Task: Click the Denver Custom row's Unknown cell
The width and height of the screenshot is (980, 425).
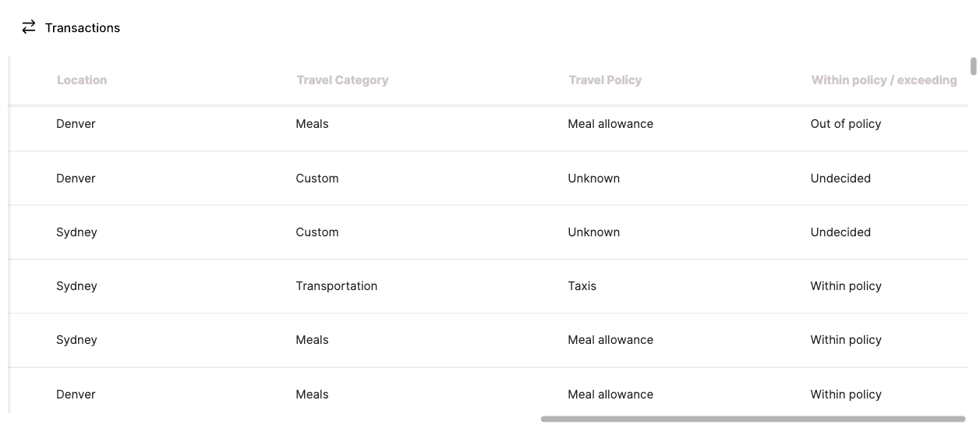Action: pos(594,179)
